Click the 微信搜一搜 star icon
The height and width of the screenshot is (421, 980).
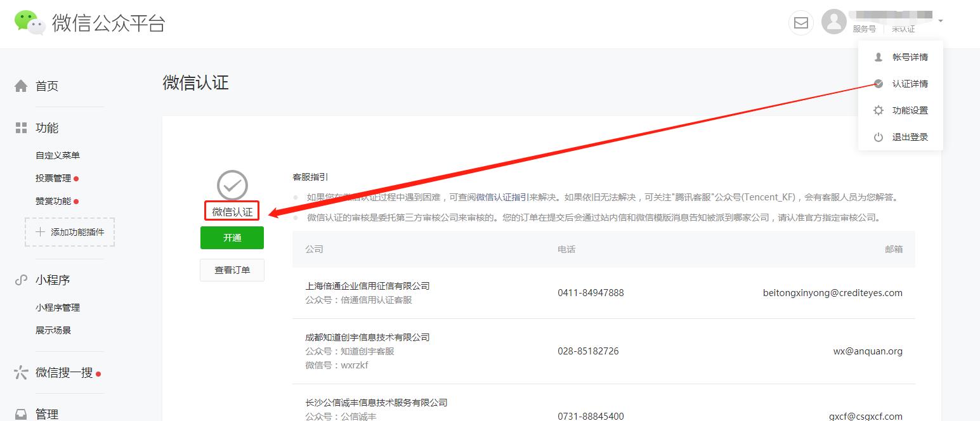click(x=21, y=372)
